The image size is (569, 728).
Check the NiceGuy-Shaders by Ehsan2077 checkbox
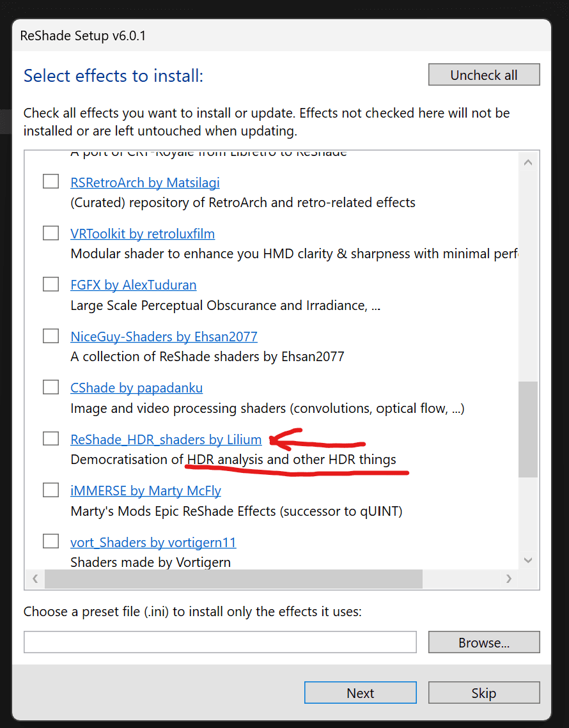51,336
